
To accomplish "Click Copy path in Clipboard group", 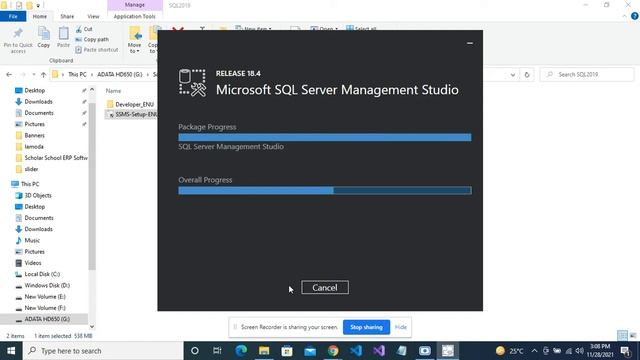I will click(x=92, y=39).
